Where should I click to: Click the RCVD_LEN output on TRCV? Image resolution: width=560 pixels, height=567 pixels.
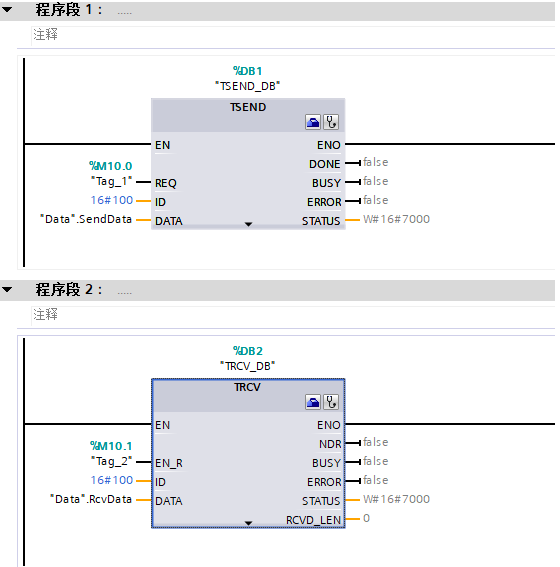[x=313, y=520]
